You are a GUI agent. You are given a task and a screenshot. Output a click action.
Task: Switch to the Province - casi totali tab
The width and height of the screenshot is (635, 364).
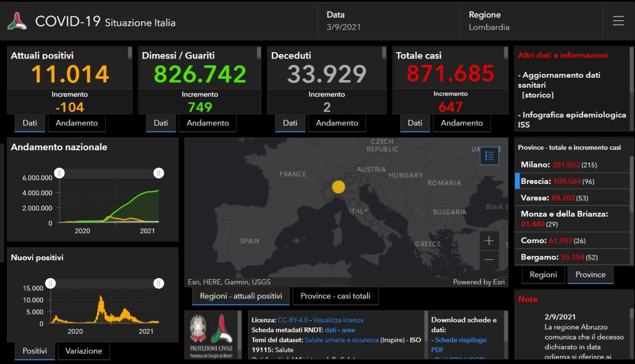point(335,296)
